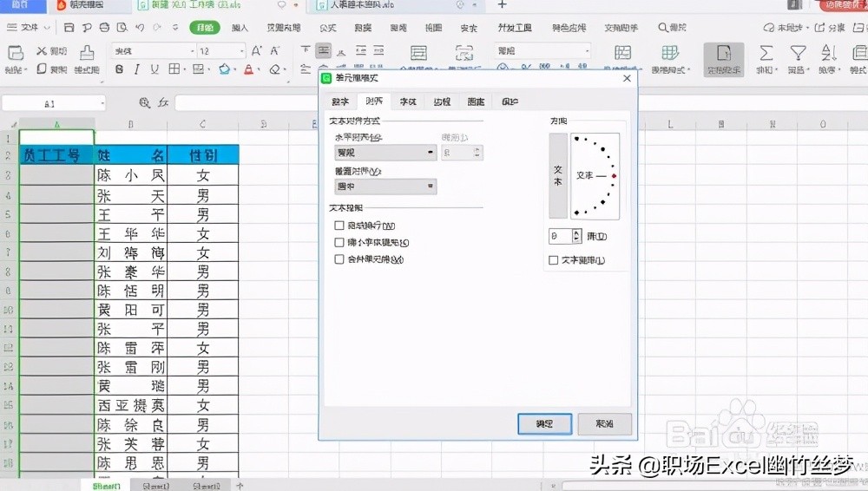Click the Sort A-Z icon

[828, 53]
